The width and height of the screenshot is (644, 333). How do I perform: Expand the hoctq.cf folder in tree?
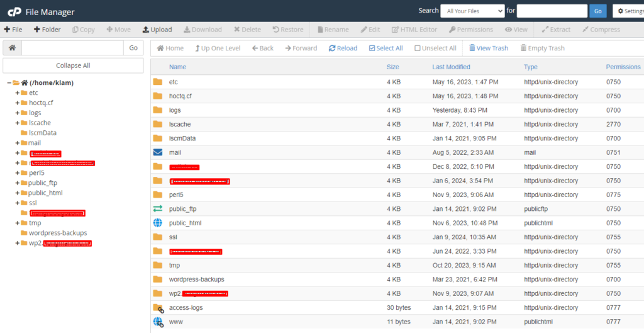17,103
